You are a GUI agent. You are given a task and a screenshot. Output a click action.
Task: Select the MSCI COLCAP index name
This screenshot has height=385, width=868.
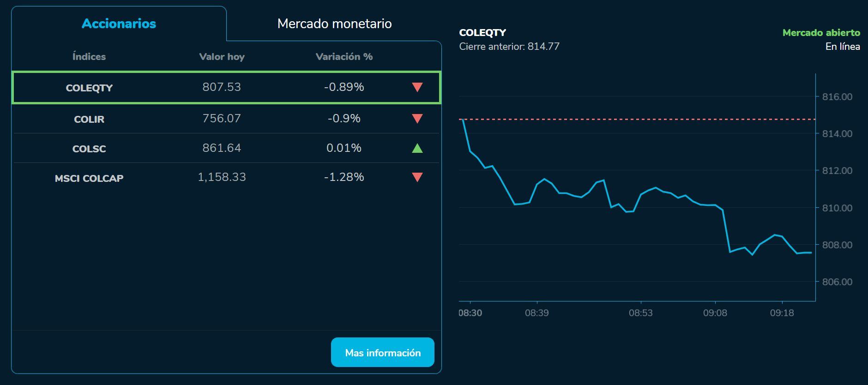pyautogui.click(x=89, y=178)
